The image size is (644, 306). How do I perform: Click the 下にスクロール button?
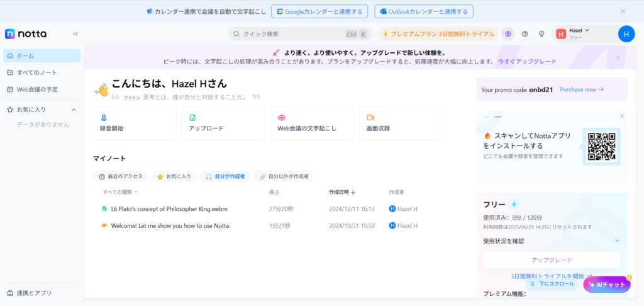pos(552,284)
